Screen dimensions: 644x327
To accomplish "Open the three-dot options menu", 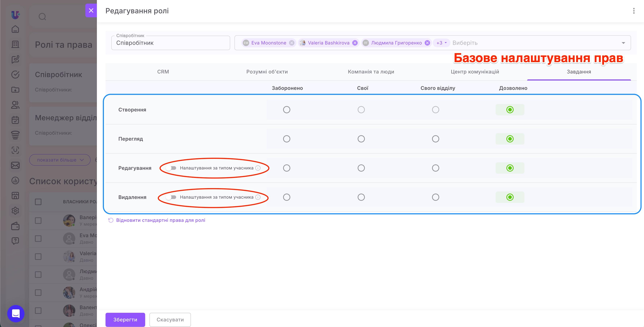I will coord(634,11).
